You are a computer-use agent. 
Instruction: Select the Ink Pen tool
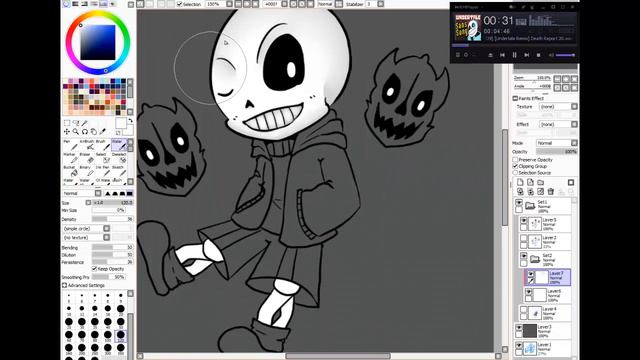tap(102, 171)
